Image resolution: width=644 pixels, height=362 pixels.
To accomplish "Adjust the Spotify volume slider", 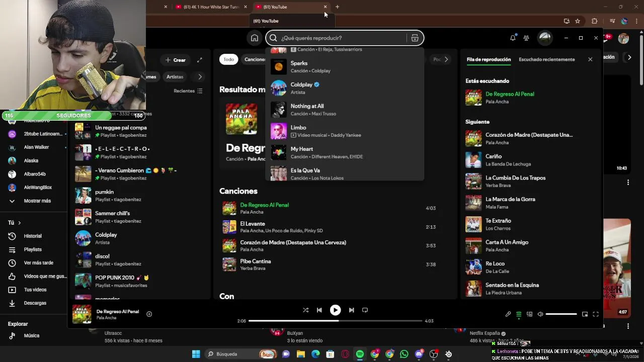I will pyautogui.click(x=561, y=314).
